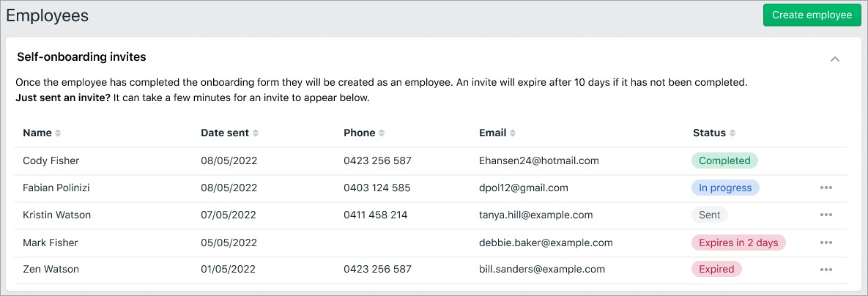Open more options for Fabian Polinizi
Screen dimensions: 868x296
point(826,188)
